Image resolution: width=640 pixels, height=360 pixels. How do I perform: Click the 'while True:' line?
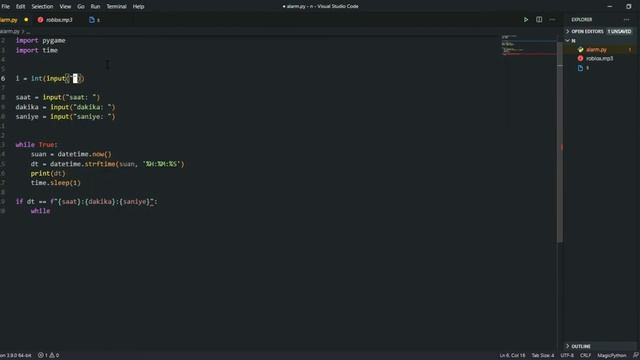[x=37, y=144]
